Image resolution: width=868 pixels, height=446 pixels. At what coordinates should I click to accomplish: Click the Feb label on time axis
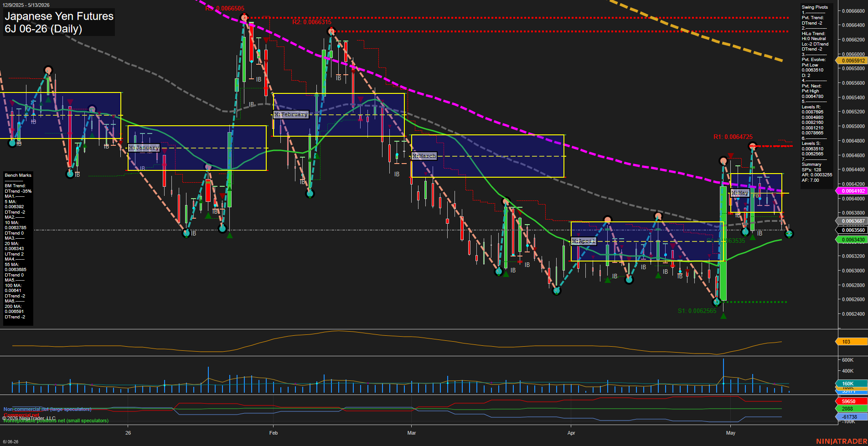click(274, 433)
